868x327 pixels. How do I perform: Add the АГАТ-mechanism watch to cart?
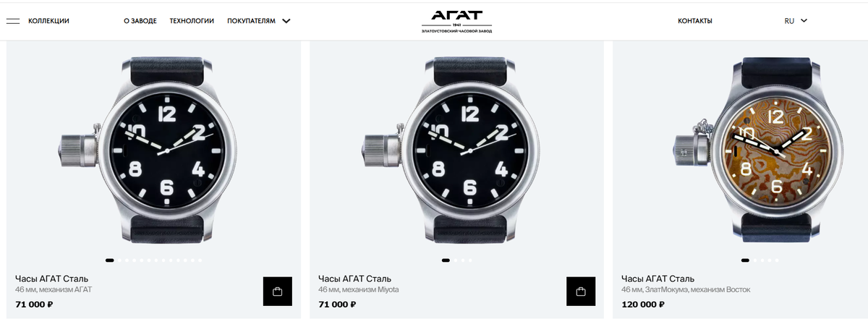(277, 292)
